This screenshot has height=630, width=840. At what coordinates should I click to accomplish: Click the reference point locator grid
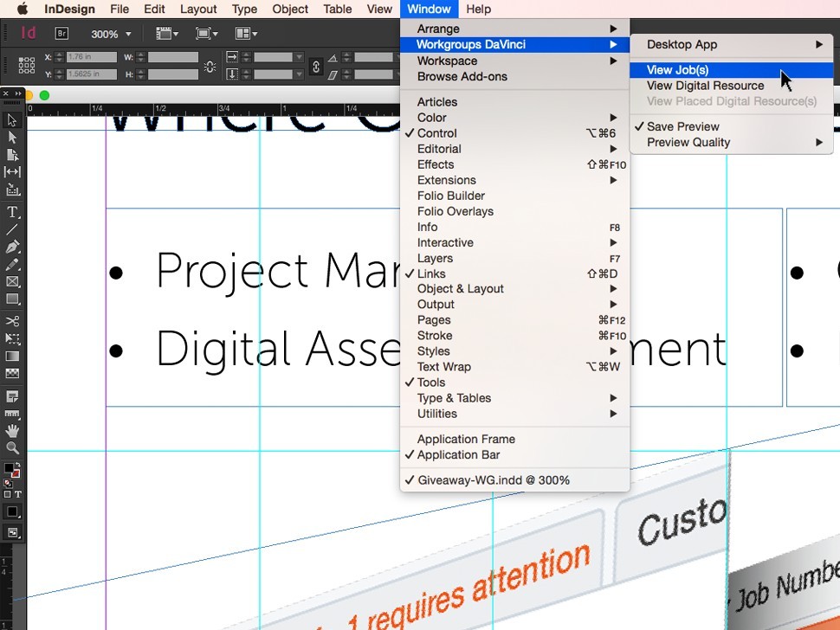pos(26,65)
